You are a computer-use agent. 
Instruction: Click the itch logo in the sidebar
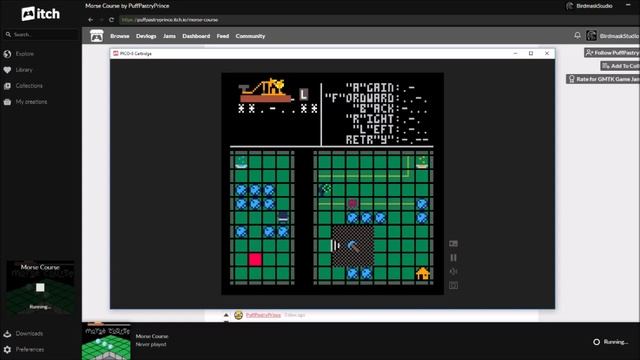point(40,14)
